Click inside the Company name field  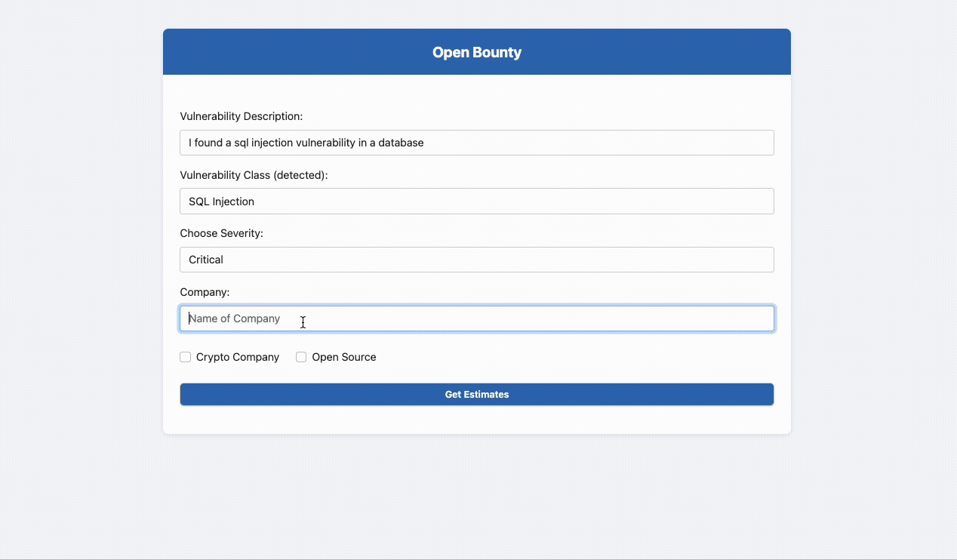476,318
